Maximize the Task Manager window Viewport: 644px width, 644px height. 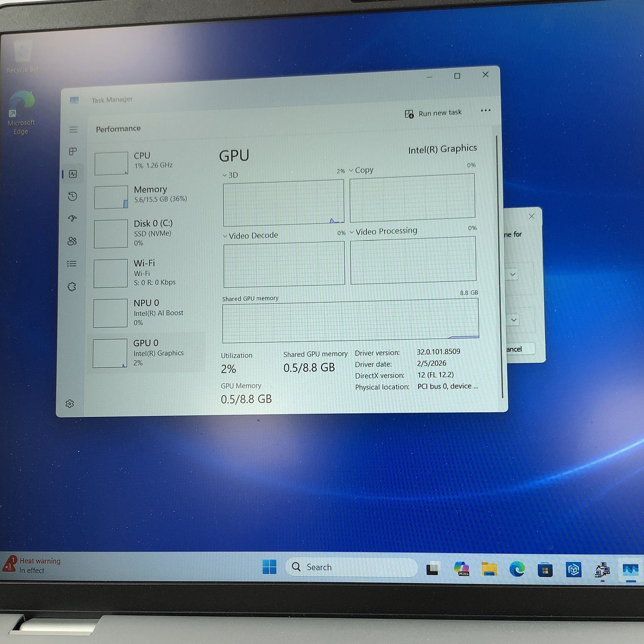click(x=457, y=76)
